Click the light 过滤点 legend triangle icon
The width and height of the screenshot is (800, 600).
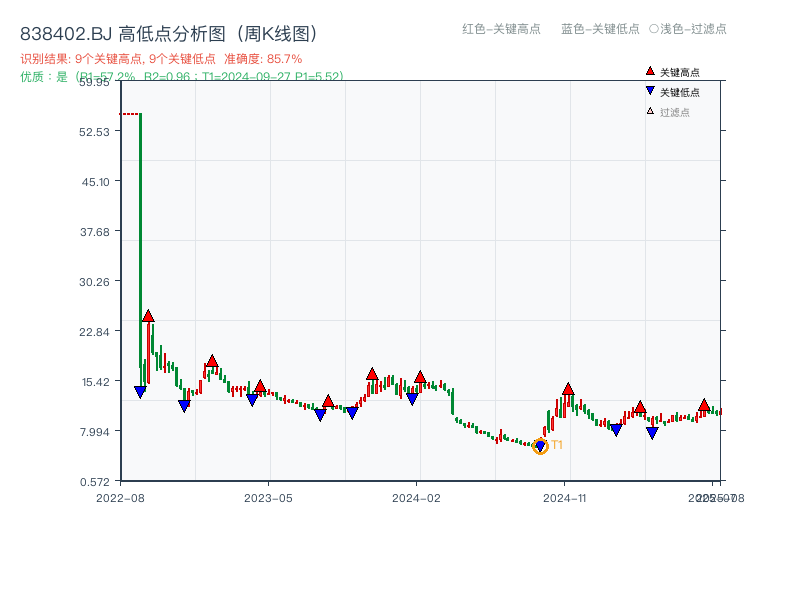point(649,111)
